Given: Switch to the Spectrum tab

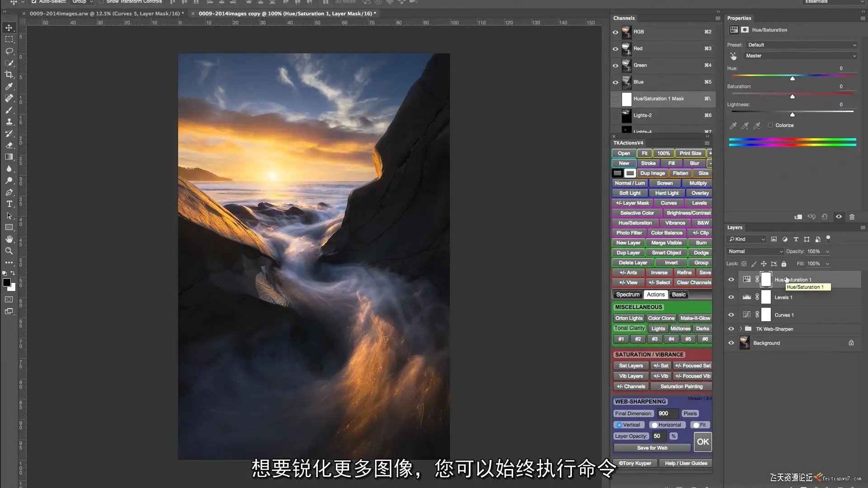Looking at the screenshot, I should point(627,294).
